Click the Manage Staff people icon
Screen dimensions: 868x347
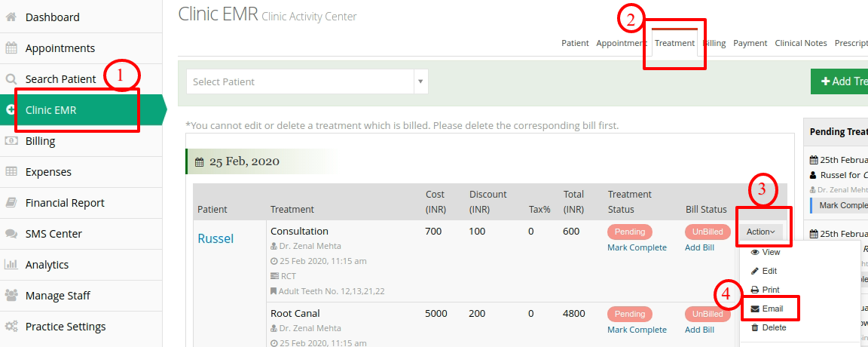[11, 296]
